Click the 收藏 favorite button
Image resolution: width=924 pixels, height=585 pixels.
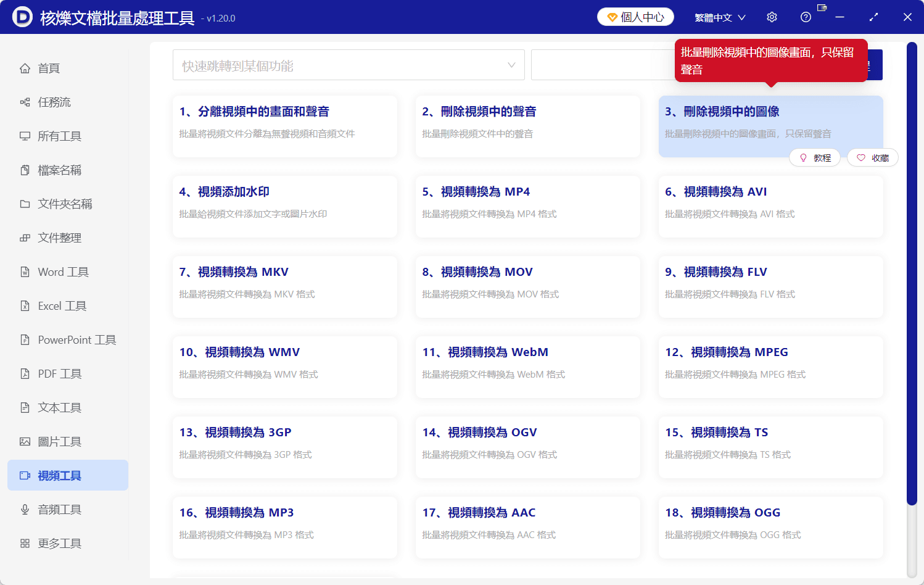coord(873,158)
